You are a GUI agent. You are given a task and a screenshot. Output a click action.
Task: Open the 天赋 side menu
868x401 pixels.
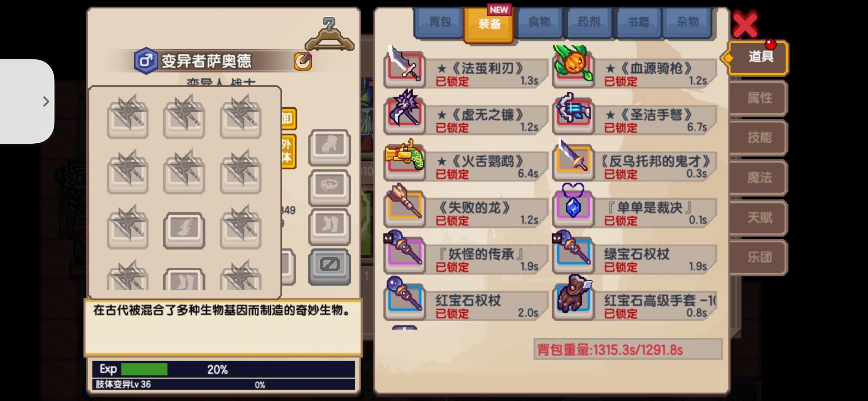coord(759,217)
